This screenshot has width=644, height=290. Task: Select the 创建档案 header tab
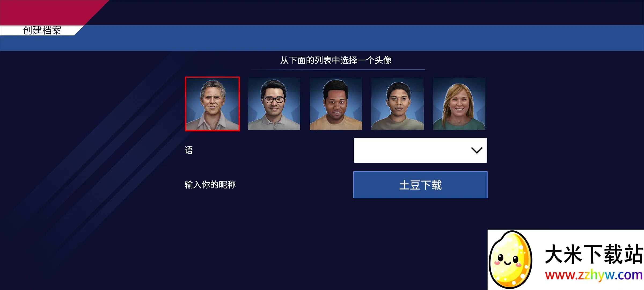click(x=42, y=30)
